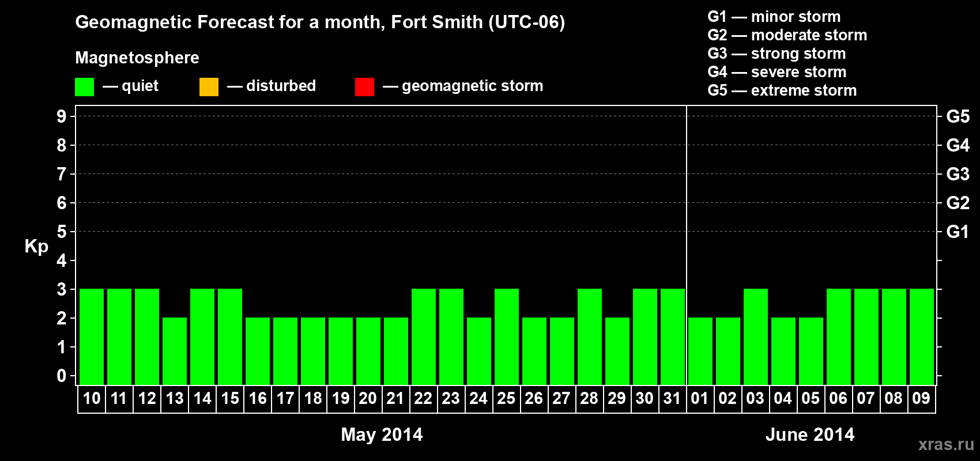This screenshot has width=980, height=461.
Task: Click date label 26 on the axis
Action: coord(534,398)
